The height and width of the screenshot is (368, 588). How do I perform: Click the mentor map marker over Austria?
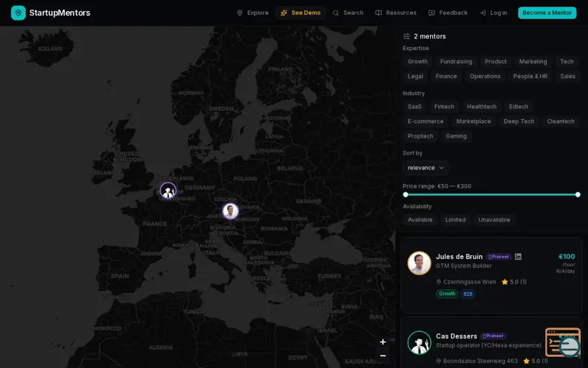click(x=230, y=211)
